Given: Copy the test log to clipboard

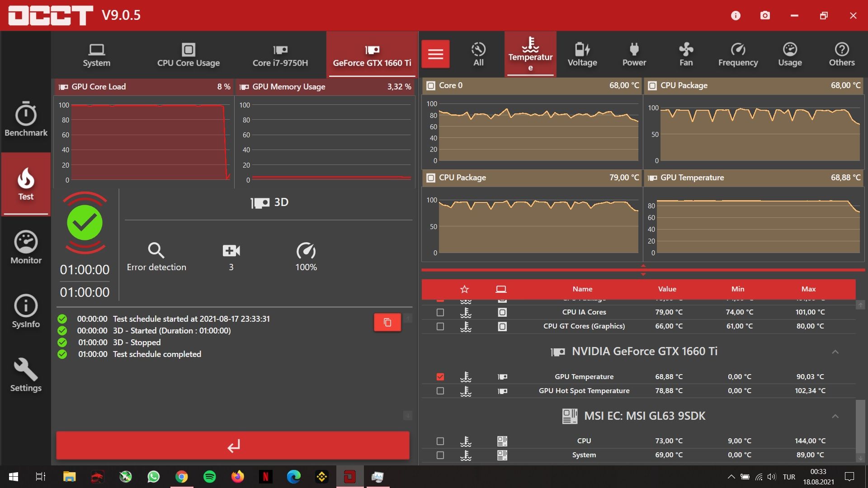Looking at the screenshot, I should (387, 322).
